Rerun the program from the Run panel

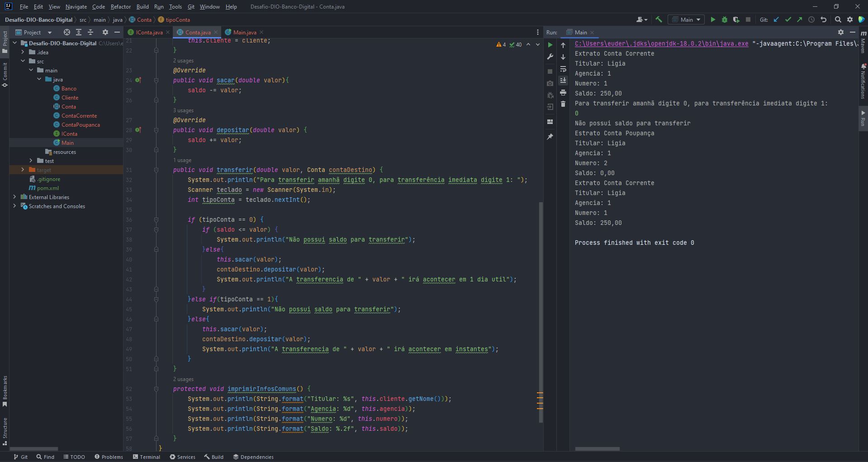(550, 45)
